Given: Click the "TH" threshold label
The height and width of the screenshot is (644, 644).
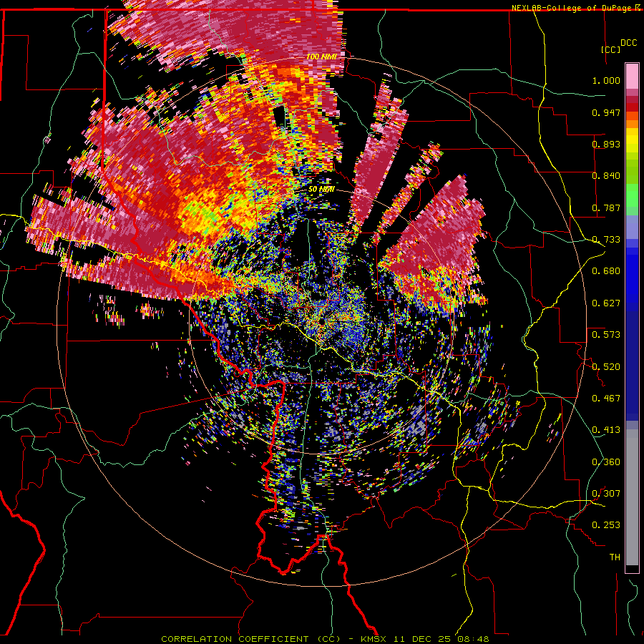Looking at the screenshot, I should click(x=615, y=557).
